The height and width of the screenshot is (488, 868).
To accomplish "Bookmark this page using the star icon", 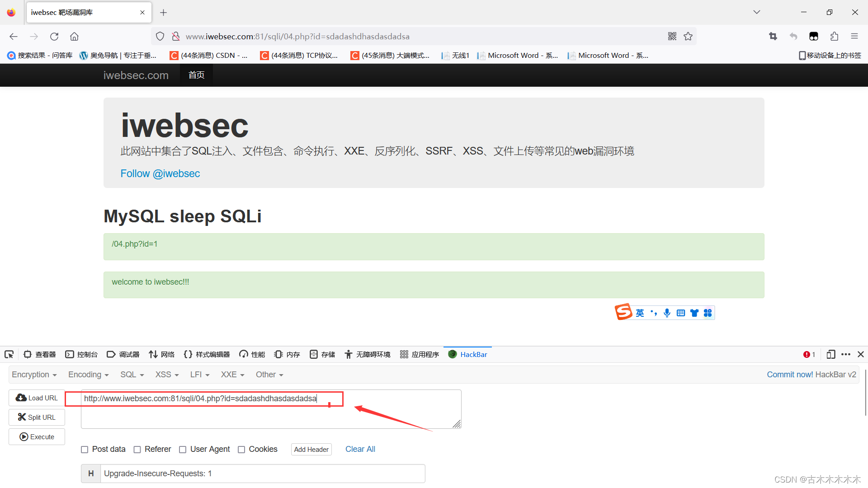I will pos(688,36).
